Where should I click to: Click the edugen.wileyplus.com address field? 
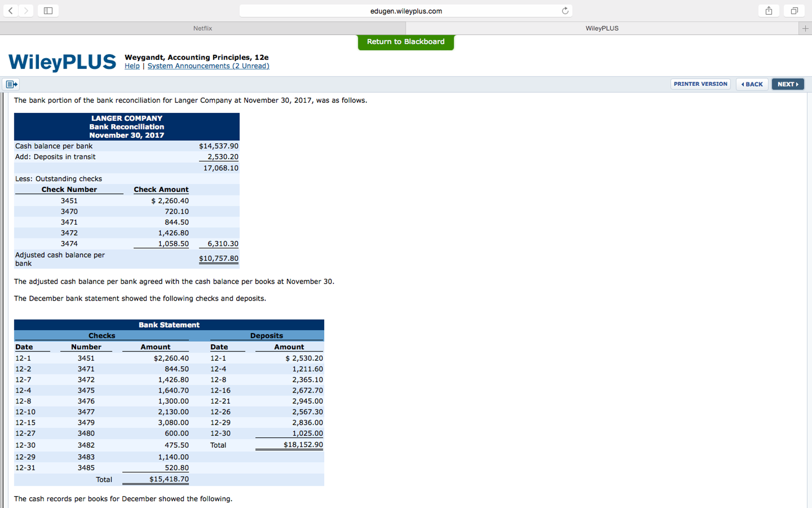click(x=406, y=11)
